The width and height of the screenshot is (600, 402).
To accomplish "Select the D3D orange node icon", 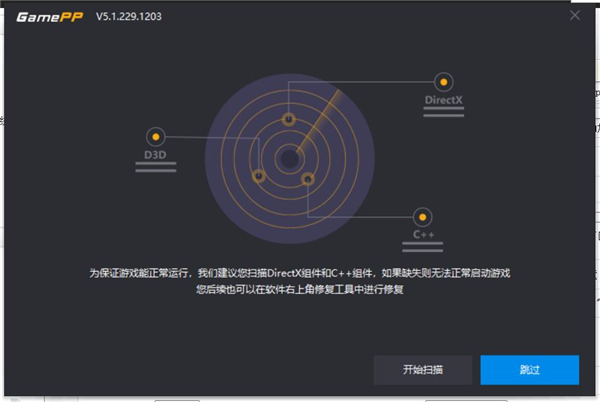I will pos(154,136).
